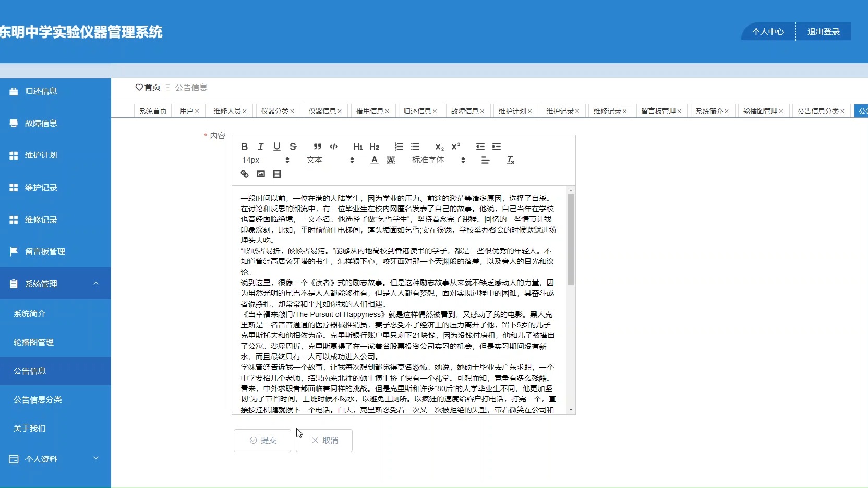Open the 文本 paragraph style dropdown

330,160
